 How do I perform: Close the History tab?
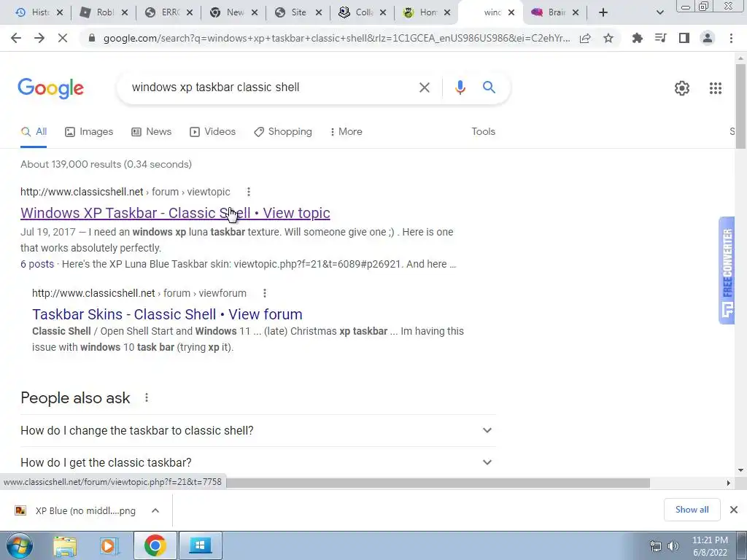[x=60, y=13]
